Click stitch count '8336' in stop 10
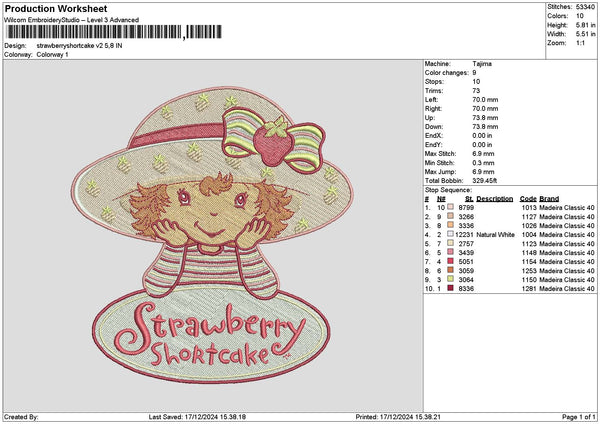This screenshot has height=424, width=600. point(466,289)
